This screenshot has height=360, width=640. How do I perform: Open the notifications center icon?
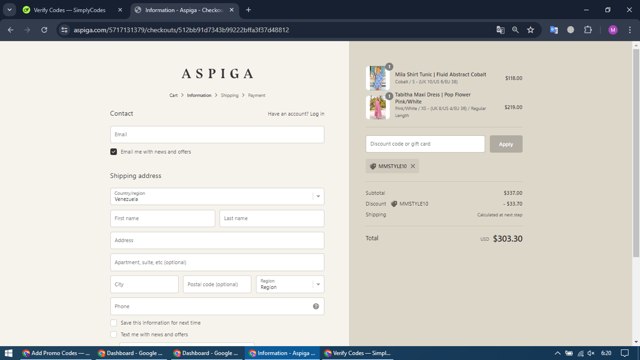pyautogui.click(x=625, y=353)
